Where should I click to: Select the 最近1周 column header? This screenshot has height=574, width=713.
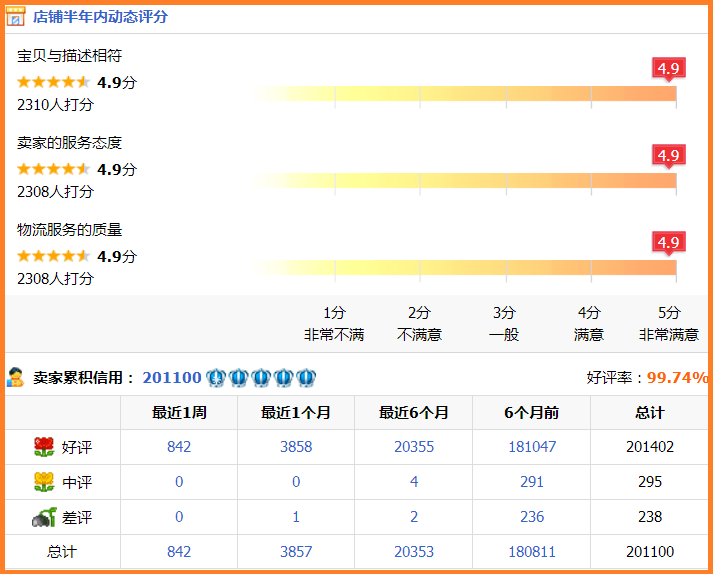click(179, 412)
